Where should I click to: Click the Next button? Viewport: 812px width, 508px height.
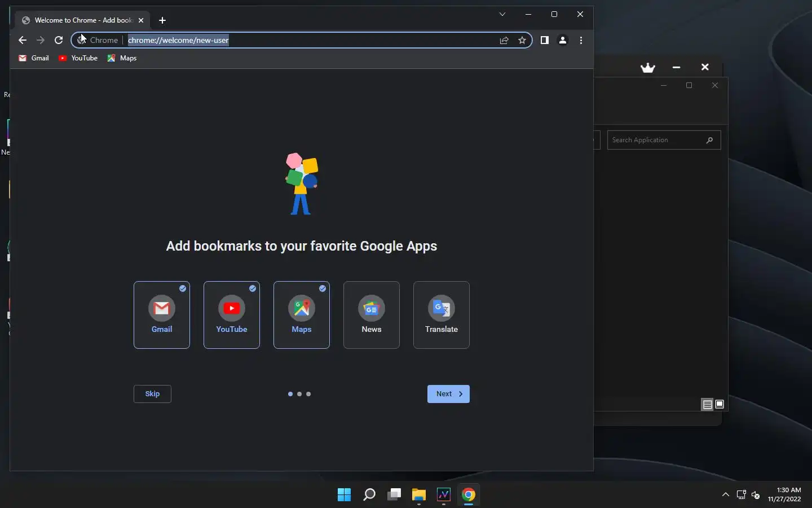(448, 394)
